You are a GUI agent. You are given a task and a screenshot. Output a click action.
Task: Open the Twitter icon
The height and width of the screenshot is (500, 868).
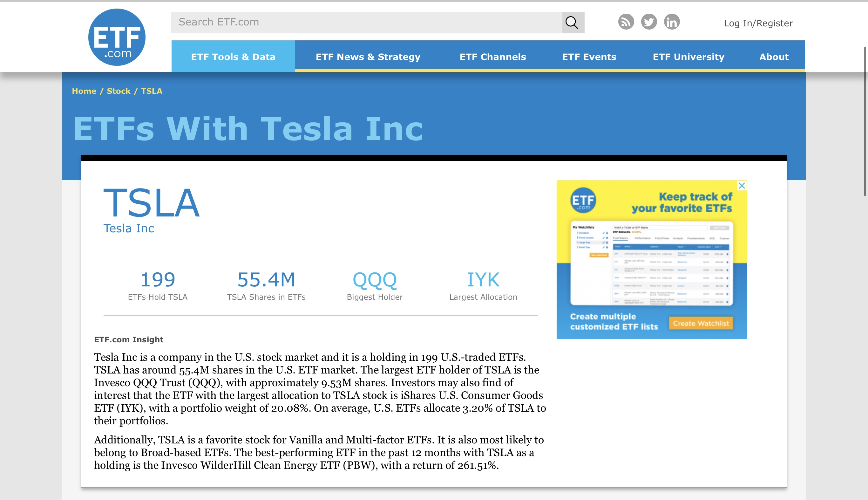click(x=649, y=22)
